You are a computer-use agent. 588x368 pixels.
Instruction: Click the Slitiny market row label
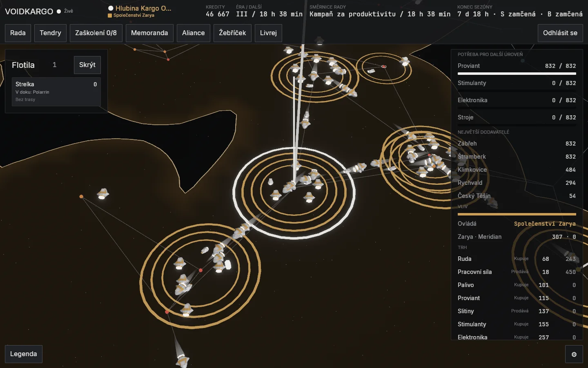tap(466, 311)
